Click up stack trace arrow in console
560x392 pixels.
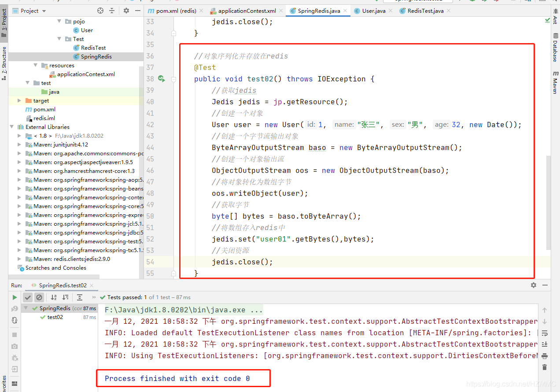tap(545, 310)
